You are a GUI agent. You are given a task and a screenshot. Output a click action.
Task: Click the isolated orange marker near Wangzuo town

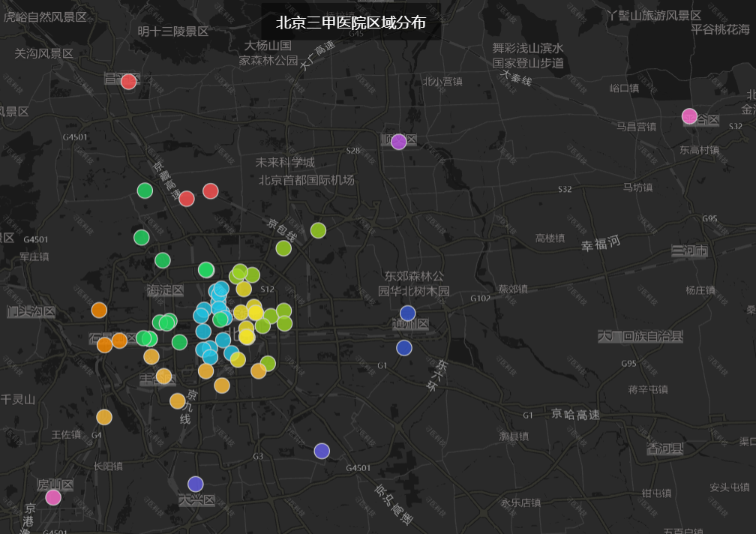tap(105, 415)
